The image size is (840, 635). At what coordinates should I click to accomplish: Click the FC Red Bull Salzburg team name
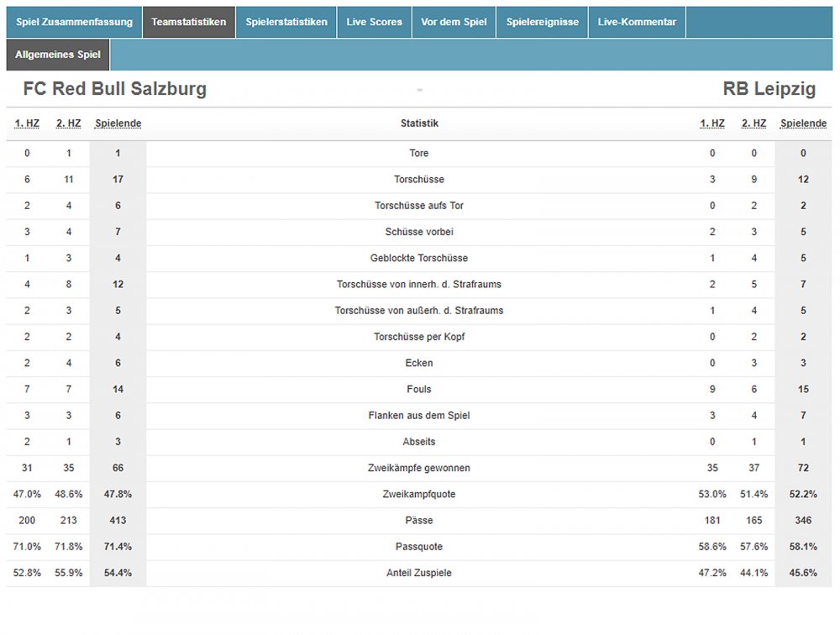(114, 88)
